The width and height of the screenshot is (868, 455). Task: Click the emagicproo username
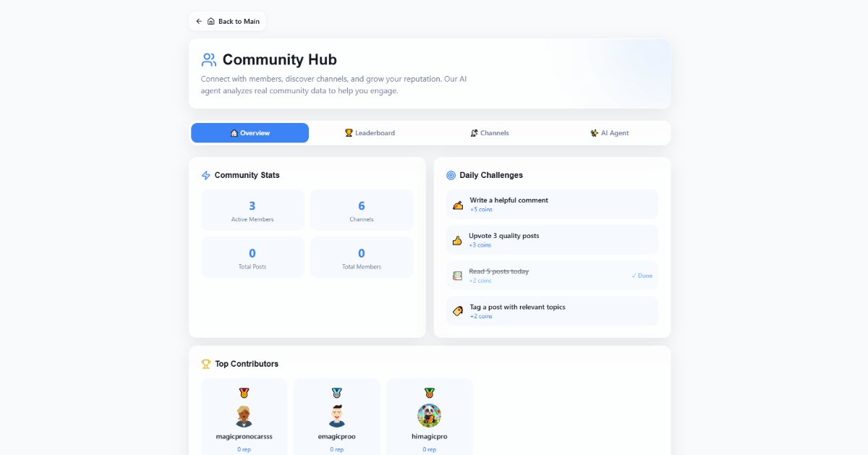(x=337, y=437)
